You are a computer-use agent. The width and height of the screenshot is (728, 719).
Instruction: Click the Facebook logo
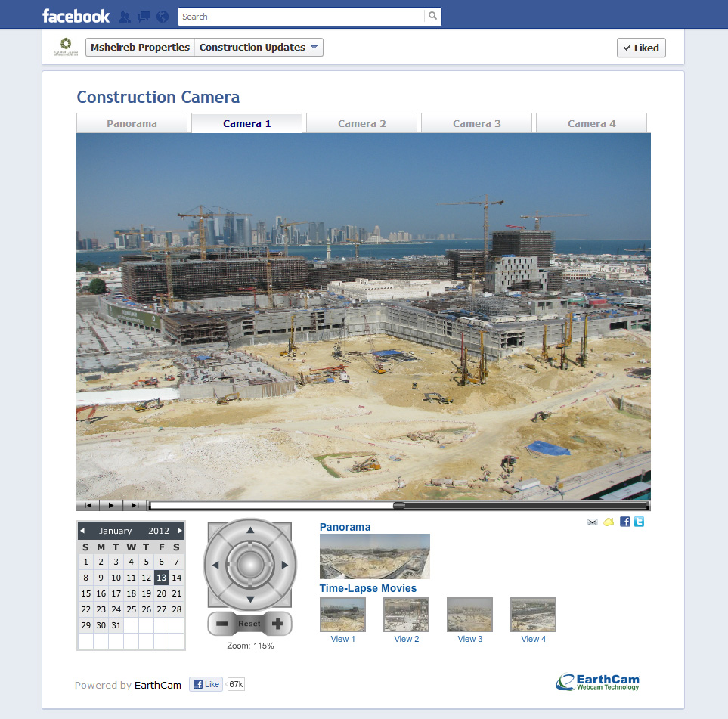coord(76,16)
